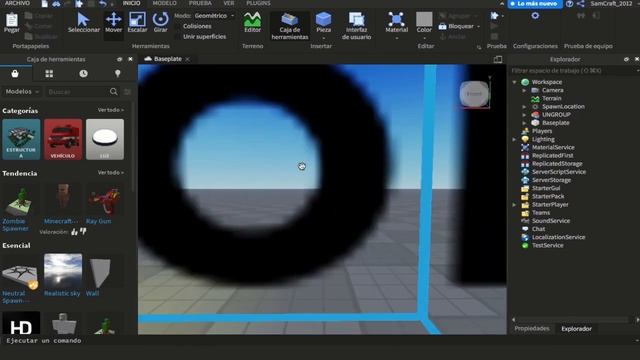Choose the Escalar tool

[x=137, y=22]
